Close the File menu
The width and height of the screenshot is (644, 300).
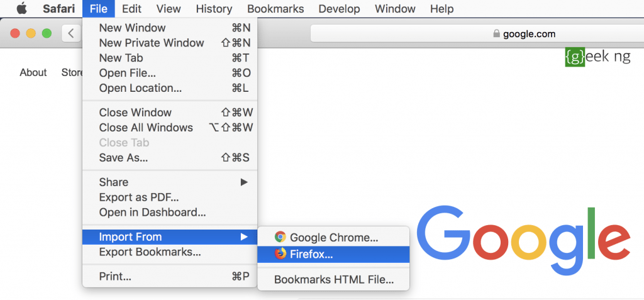click(99, 9)
